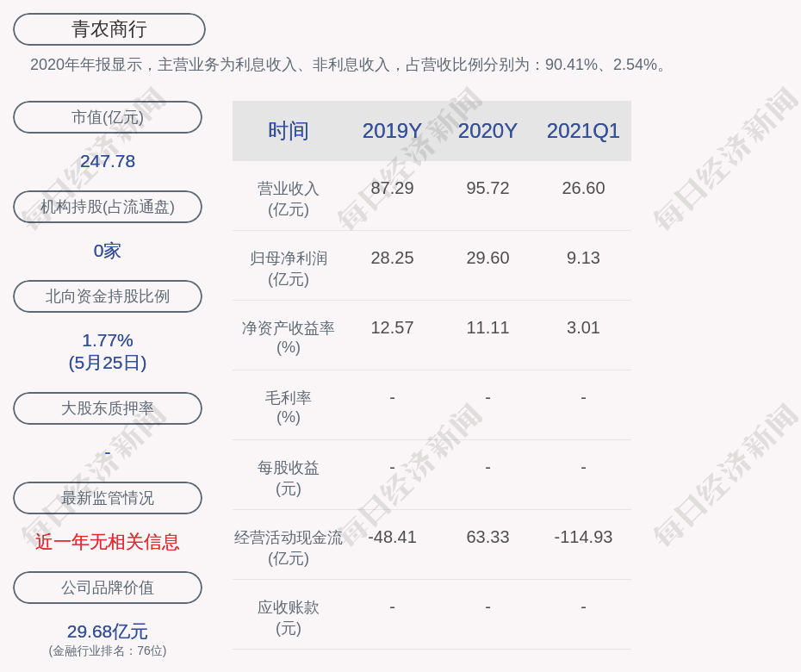Viewport: 801px width, 672px height.
Task: Select cash flow value -48.41
Action: point(392,537)
